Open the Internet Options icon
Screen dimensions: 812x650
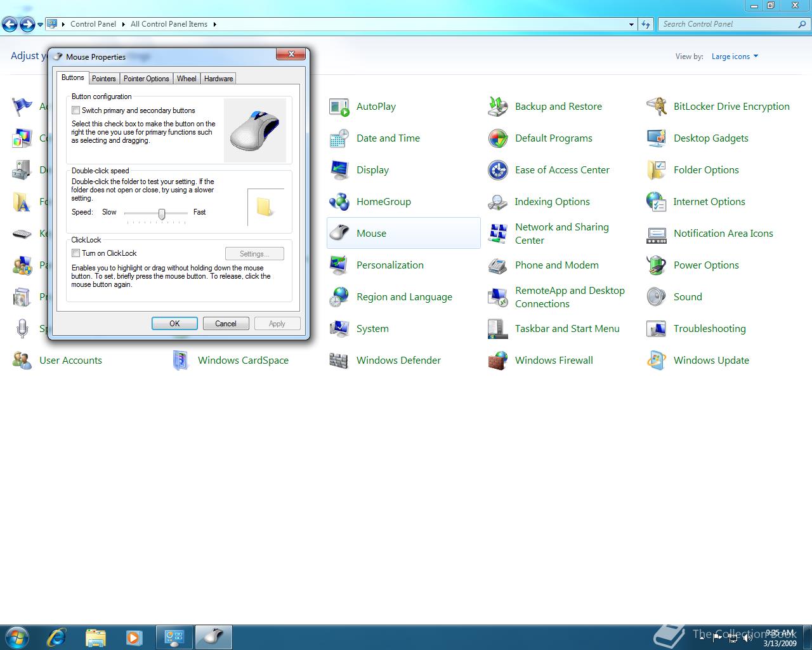tap(656, 202)
